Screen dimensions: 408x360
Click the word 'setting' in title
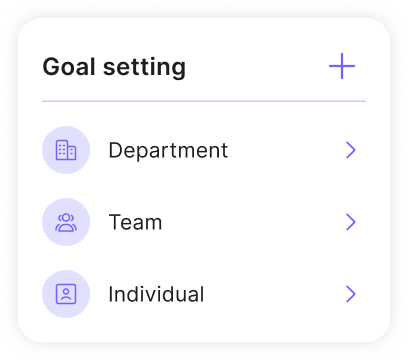[144, 68]
